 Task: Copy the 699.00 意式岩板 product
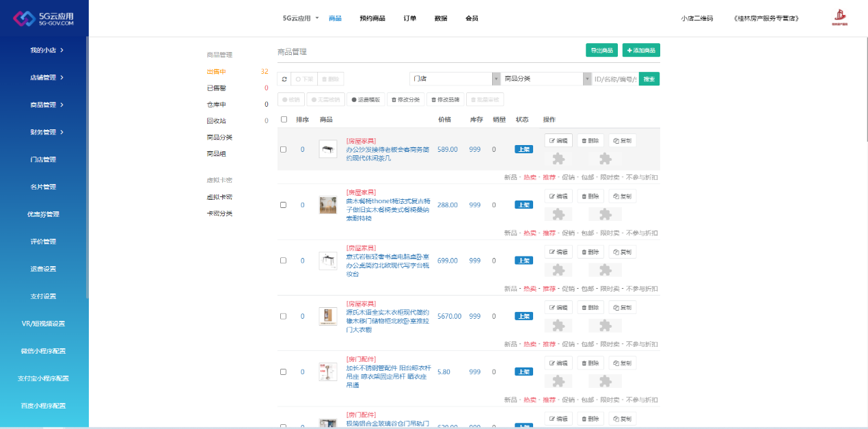pyautogui.click(x=622, y=252)
